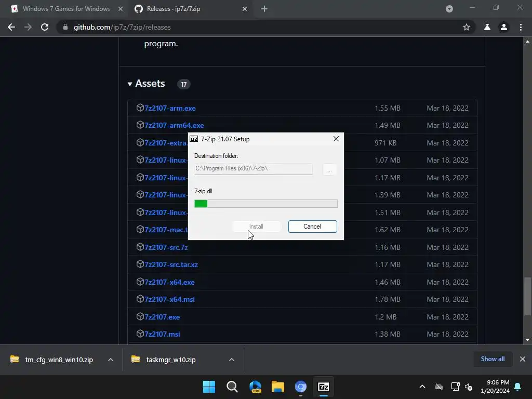The height and width of the screenshot is (399, 532).
Task: Download 7z2107-x64.msi
Action: (170, 300)
